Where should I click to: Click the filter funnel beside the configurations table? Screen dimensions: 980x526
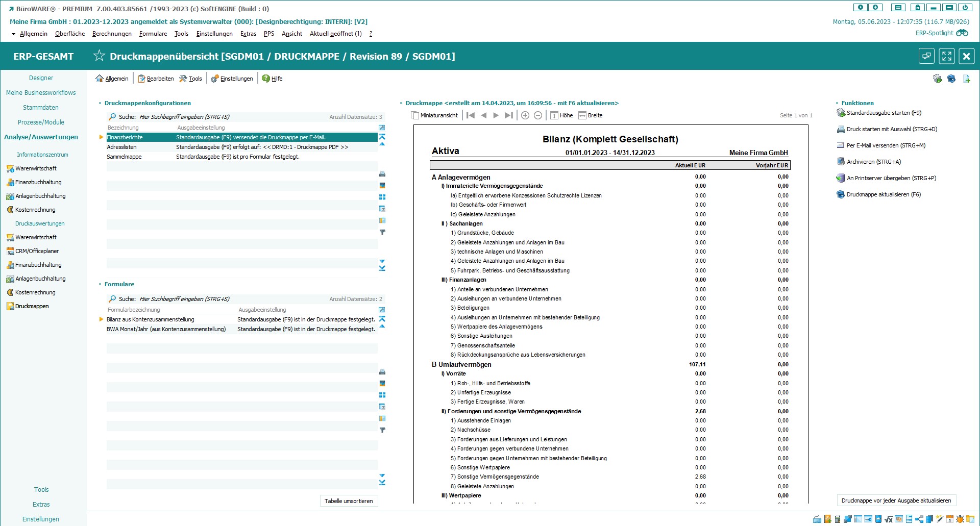[382, 232]
